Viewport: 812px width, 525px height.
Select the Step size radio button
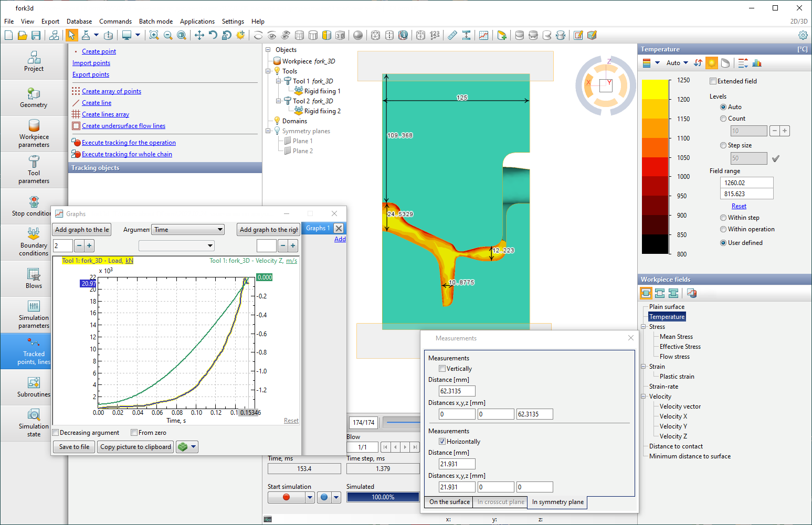[723, 145]
